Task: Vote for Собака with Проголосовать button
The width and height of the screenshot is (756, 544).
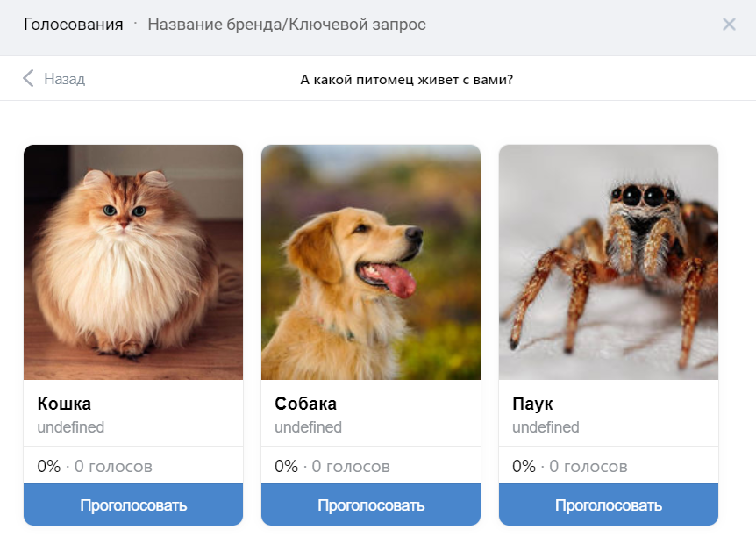Action: click(x=371, y=505)
